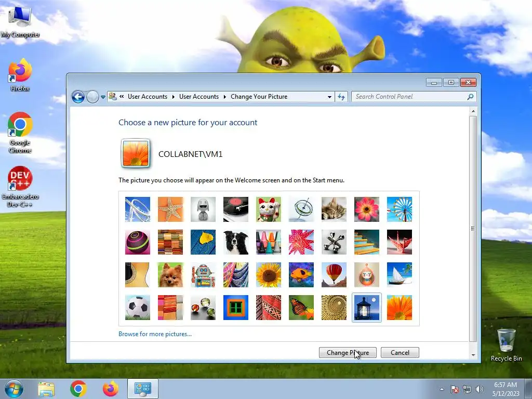Choose the red origami crane picture
The height and width of the screenshot is (399, 532).
coord(400,242)
